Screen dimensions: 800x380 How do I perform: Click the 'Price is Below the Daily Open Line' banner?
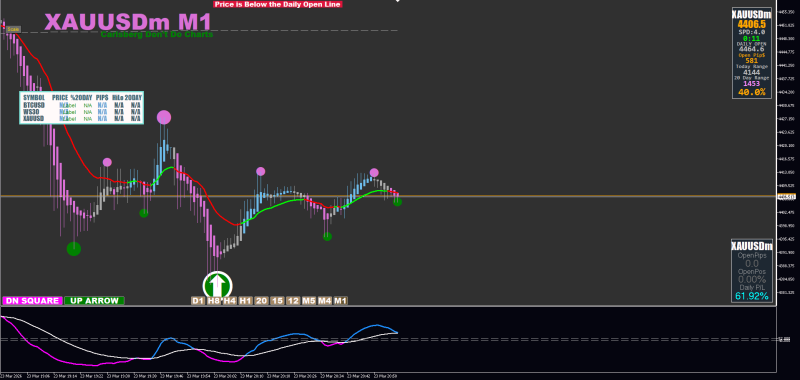[278, 4]
